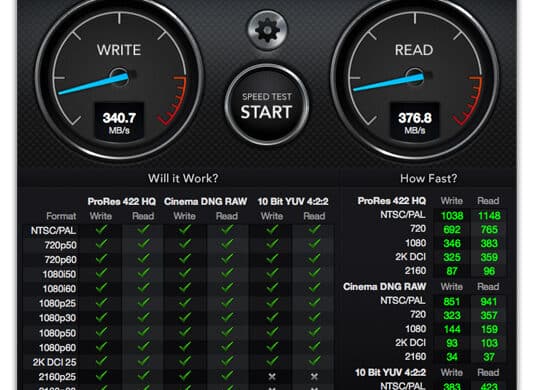Select the 1080i50 format row label
This screenshot has width=533, height=390.
point(59,274)
